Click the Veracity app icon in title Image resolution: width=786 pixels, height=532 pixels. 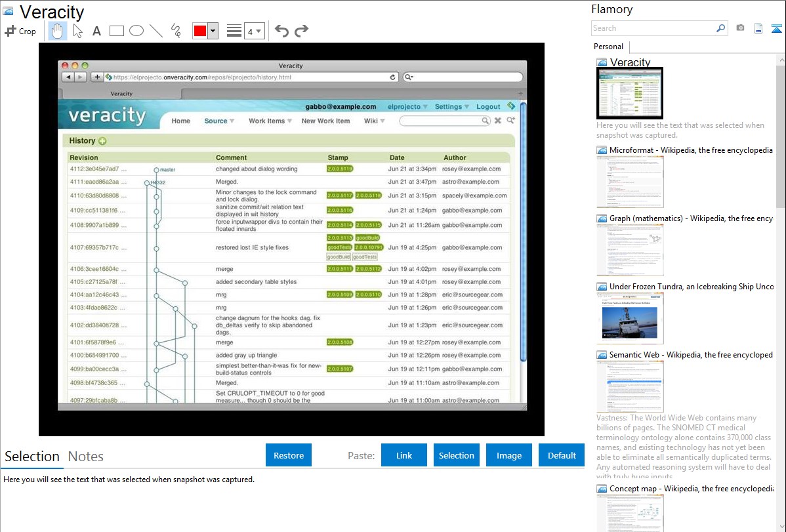9,11
